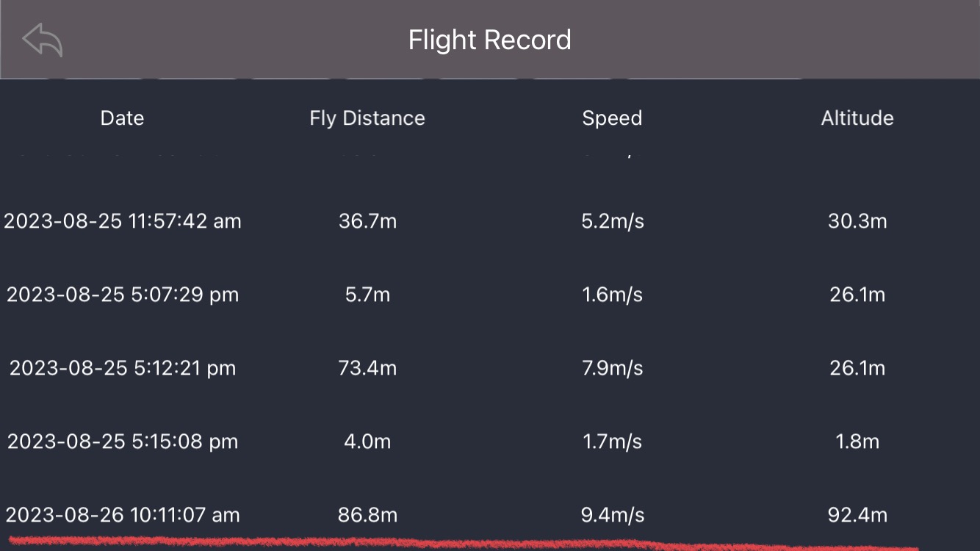The height and width of the screenshot is (551, 980).
Task: Tap the back arrow icon
Action: point(43,40)
